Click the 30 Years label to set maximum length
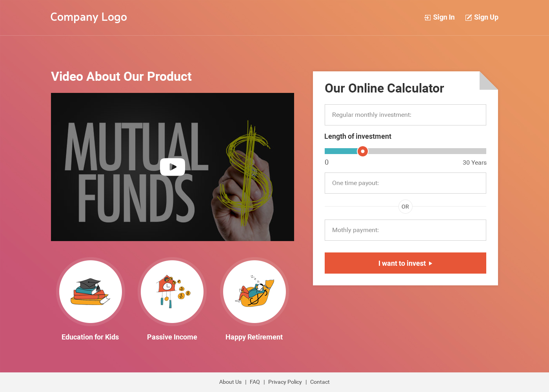This screenshot has height=392, width=549. click(x=474, y=162)
